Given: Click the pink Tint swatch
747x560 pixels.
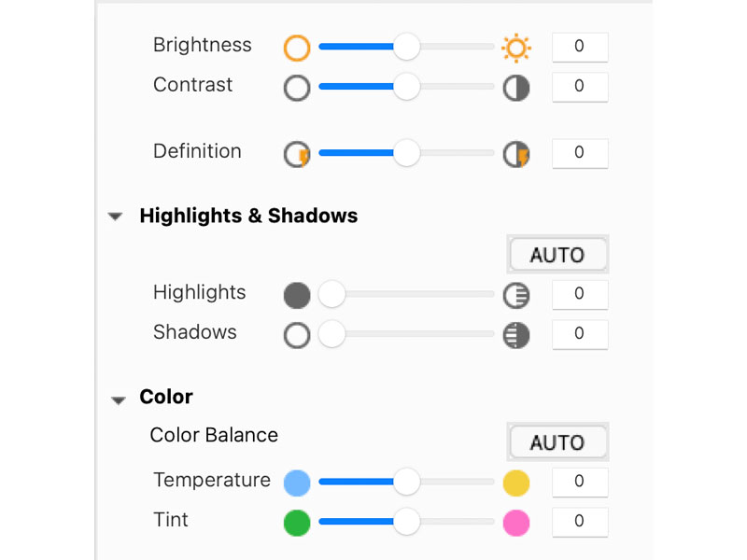Looking at the screenshot, I should [x=515, y=523].
